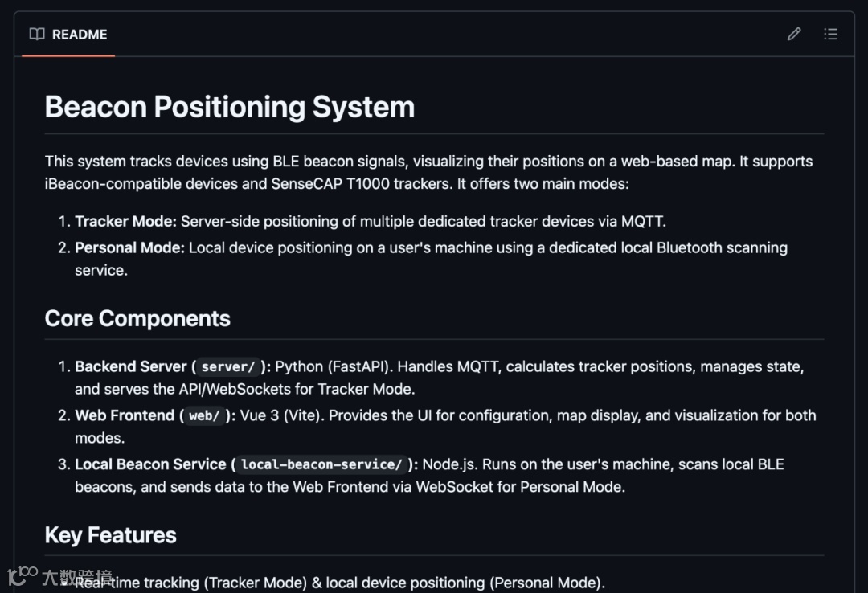
Task: Click the server/ inline code label
Action: coord(228,367)
